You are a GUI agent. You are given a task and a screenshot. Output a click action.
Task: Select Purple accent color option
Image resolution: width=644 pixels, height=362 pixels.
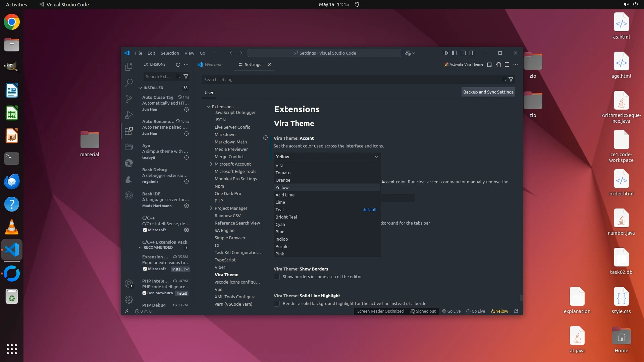(x=282, y=246)
